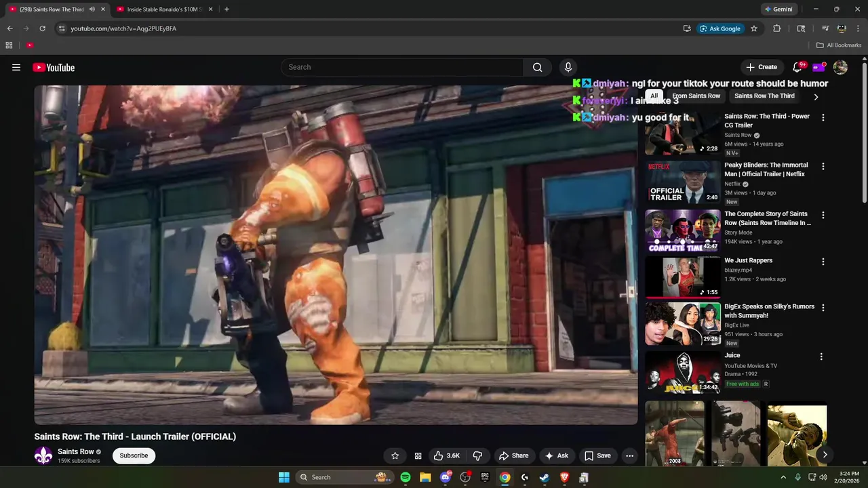868x488 pixels.
Task: Show hidden system tray icons
Action: pyautogui.click(x=783, y=477)
